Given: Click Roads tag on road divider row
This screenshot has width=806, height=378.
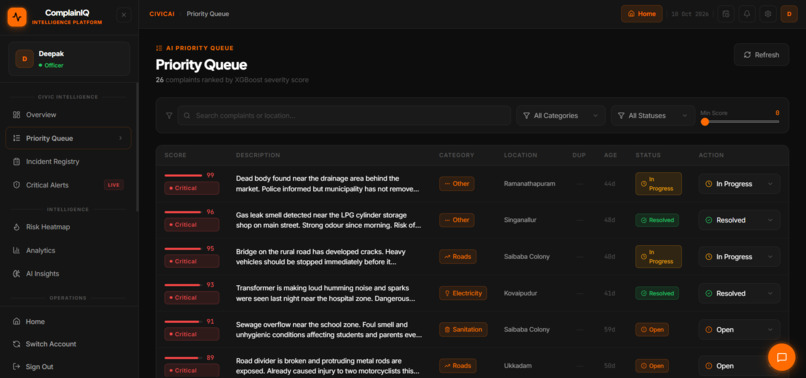Looking at the screenshot, I should click(x=457, y=366).
